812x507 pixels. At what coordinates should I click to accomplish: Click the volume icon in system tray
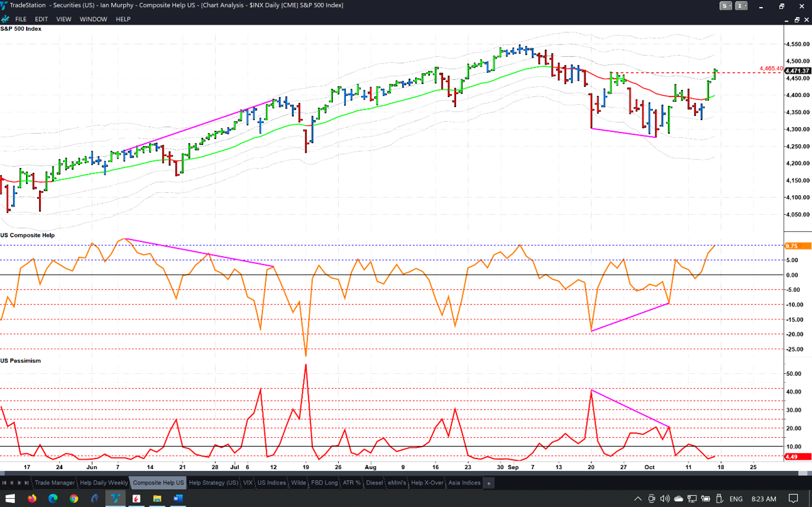[665, 499]
